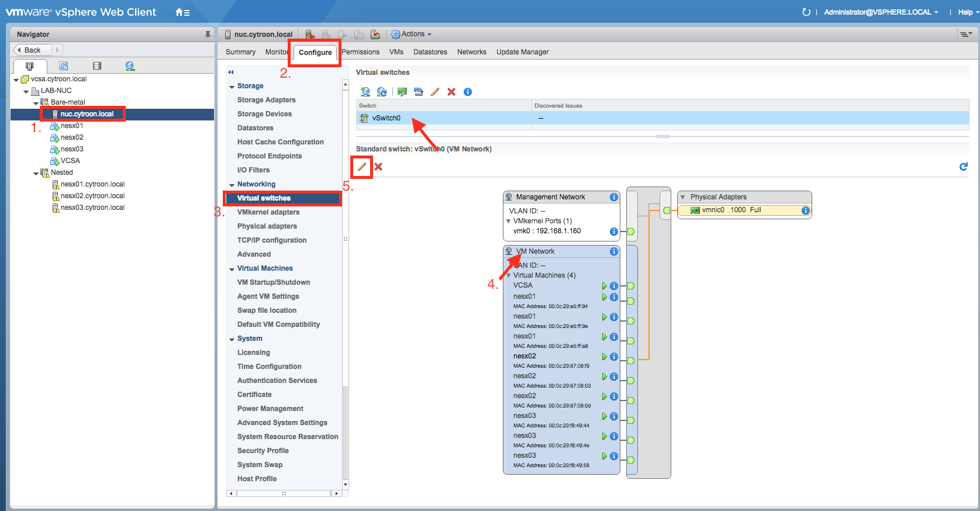
Task: Open the Administrator@VSPHERE.LOCAL user menu
Action: (881, 12)
